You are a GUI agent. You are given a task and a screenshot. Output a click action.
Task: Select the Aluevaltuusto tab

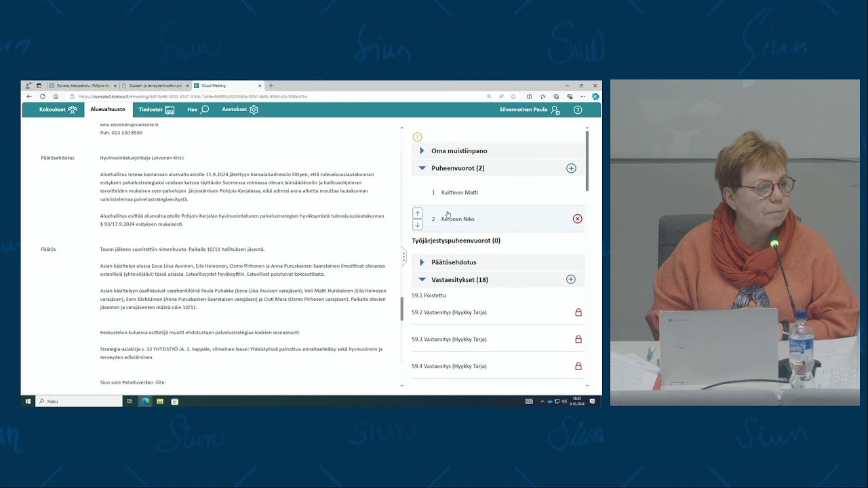(108, 110)
